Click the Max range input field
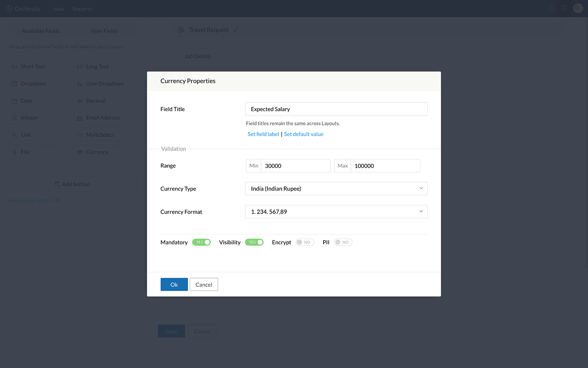The width and height of the screenshot is (588, 368). [385, 166]
